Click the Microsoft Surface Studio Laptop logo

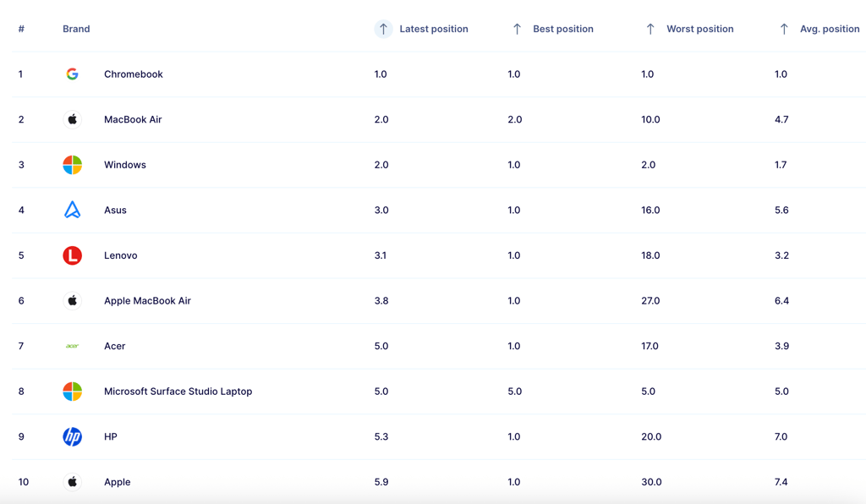point(73,392)
